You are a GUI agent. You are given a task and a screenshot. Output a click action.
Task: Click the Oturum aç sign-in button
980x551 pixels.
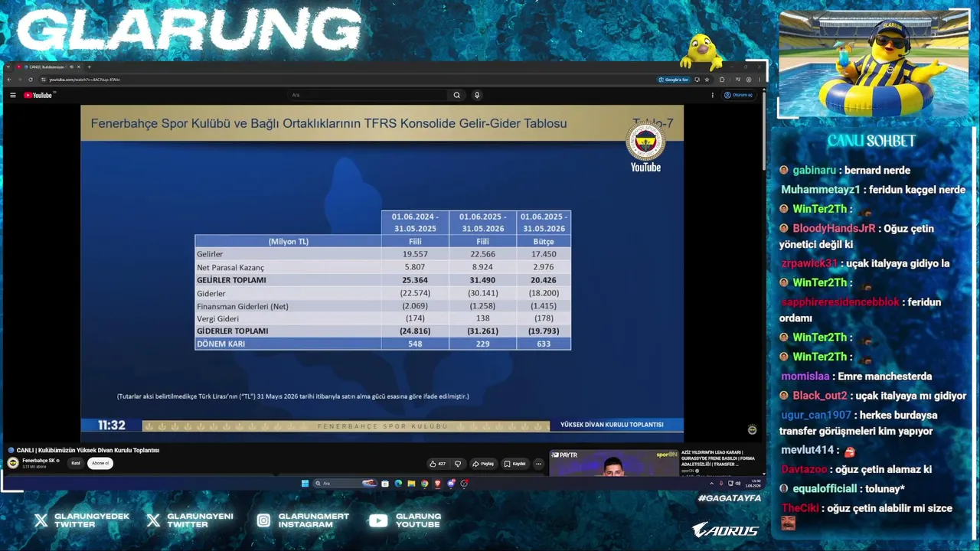pyautogui.click(x=739, y=95)
